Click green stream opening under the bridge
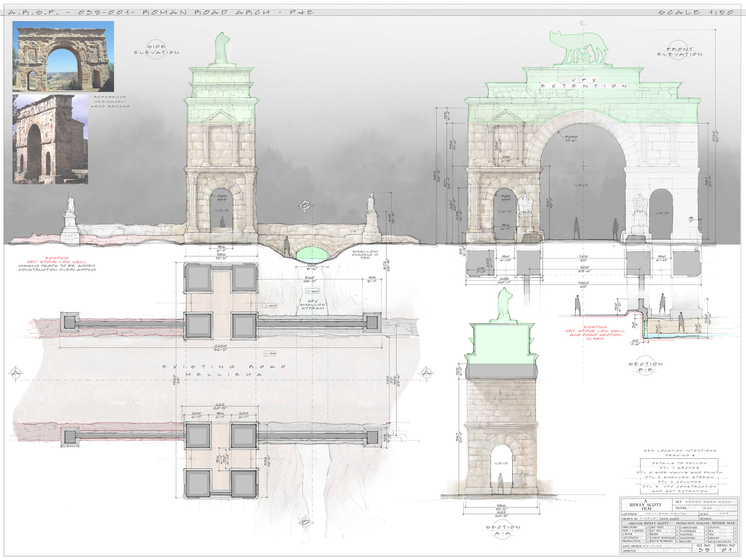The width and height of the screenshot is (746, 560). click(312, 253)
